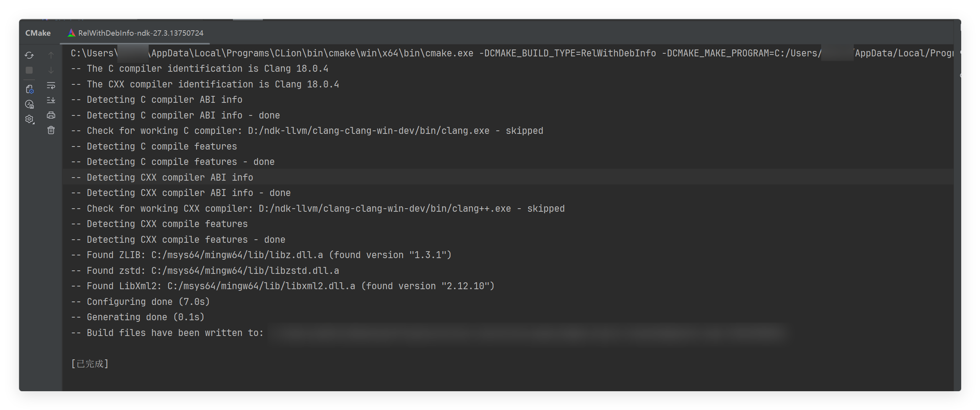The width and height of the screenshot is (980, 410).
Task: Print the CMake output using printer icon
Action: pyautogui.click(x=51, y=115)
